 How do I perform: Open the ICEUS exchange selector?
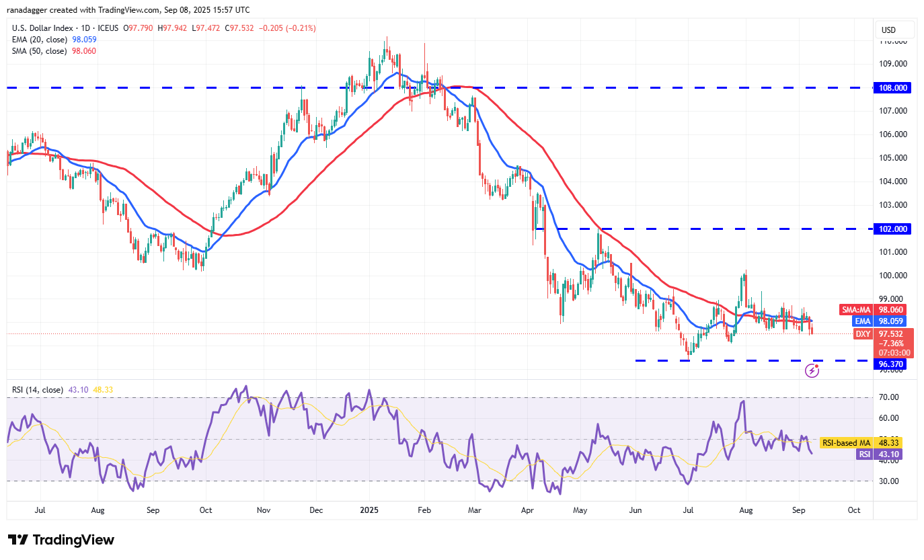pos(107,28)
